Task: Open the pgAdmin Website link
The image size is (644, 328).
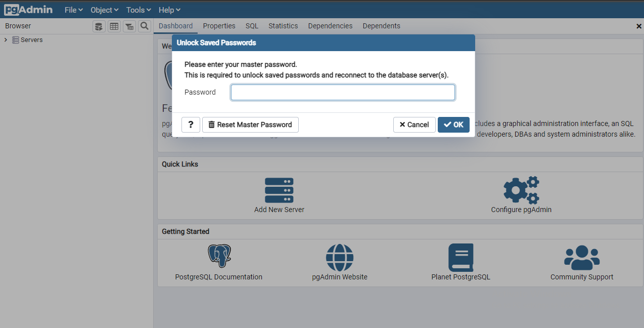Action: [x=340, y=277]
